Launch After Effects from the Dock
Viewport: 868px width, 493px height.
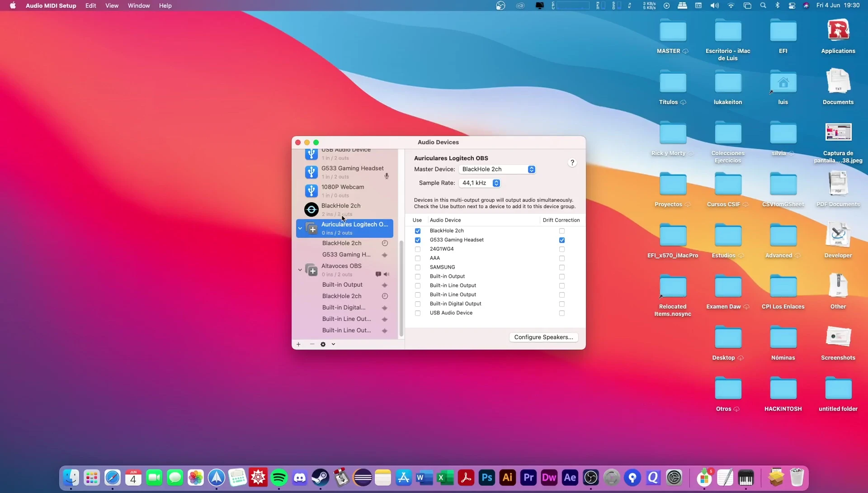[x=570, y=478]
